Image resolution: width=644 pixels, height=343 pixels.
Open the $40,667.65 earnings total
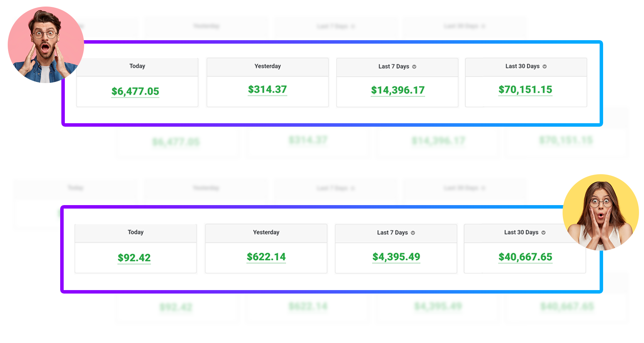tap(525, 257)
